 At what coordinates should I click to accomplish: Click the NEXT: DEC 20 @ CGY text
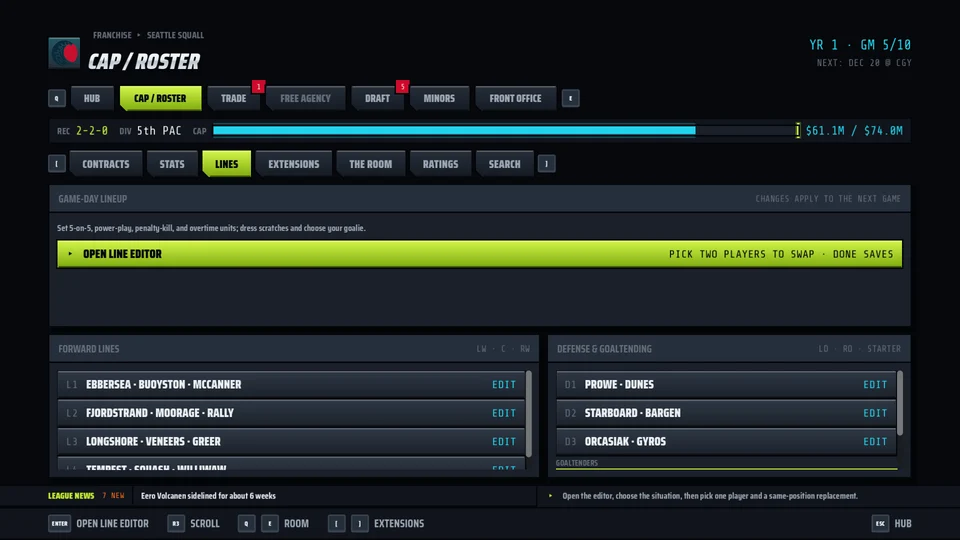pyautogui.click(x=864, y=62)
